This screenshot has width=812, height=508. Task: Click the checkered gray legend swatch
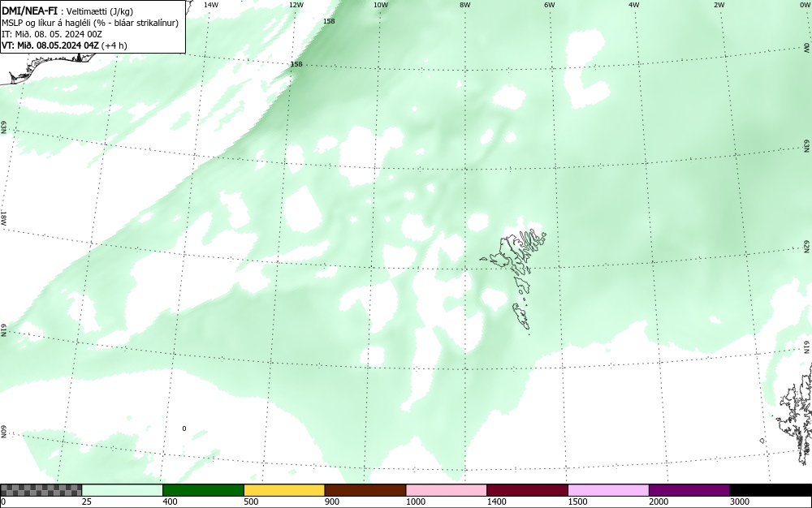(41, 490)
